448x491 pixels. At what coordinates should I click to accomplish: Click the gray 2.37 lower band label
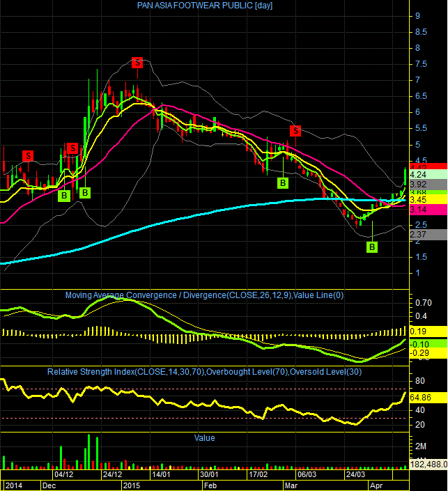point(428,235)
